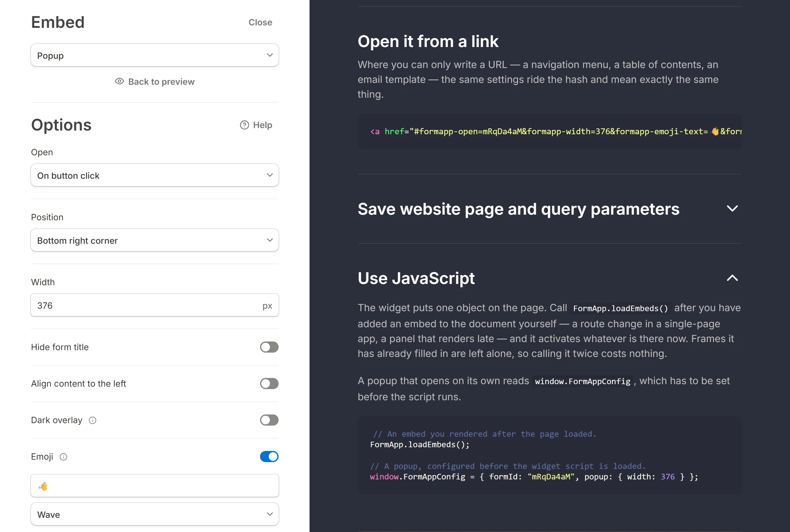Click the Embed panel title
The height and width of the screenshot is (532, 790).
click(x=58, y=22)
